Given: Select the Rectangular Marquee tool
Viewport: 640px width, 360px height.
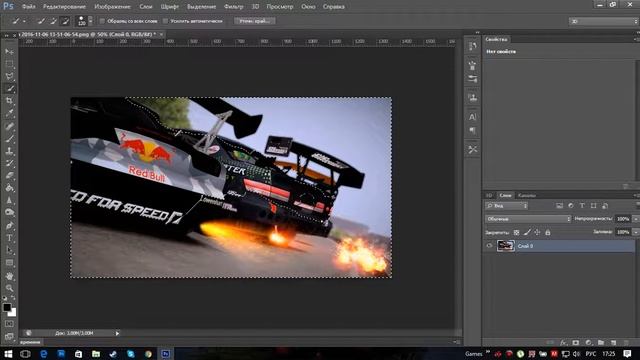Looking at the screenshot, I should click(9, 64).
